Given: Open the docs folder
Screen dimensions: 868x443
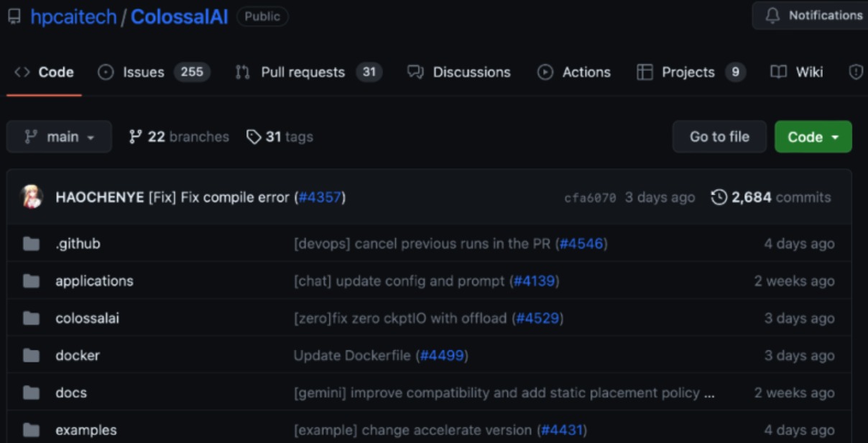Looking at the screenshot, I should 71,393.
